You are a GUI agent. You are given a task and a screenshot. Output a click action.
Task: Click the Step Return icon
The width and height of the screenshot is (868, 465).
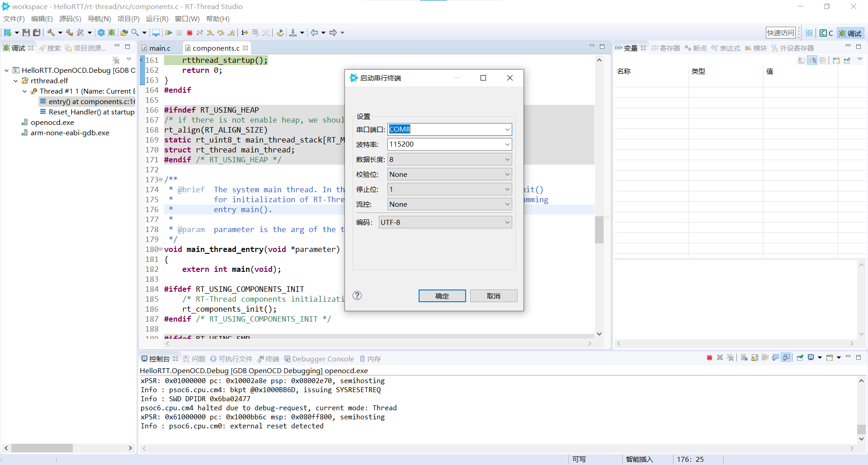click(231, 33)
